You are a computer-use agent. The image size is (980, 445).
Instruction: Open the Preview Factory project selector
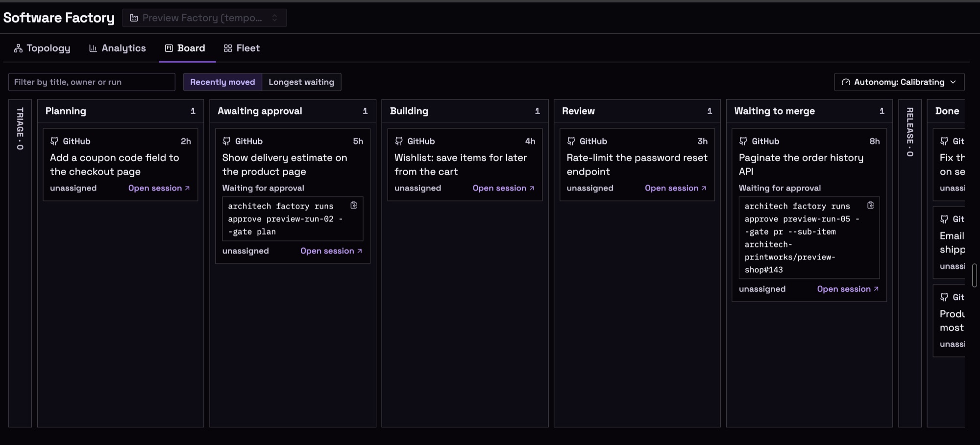coord(204,18)
